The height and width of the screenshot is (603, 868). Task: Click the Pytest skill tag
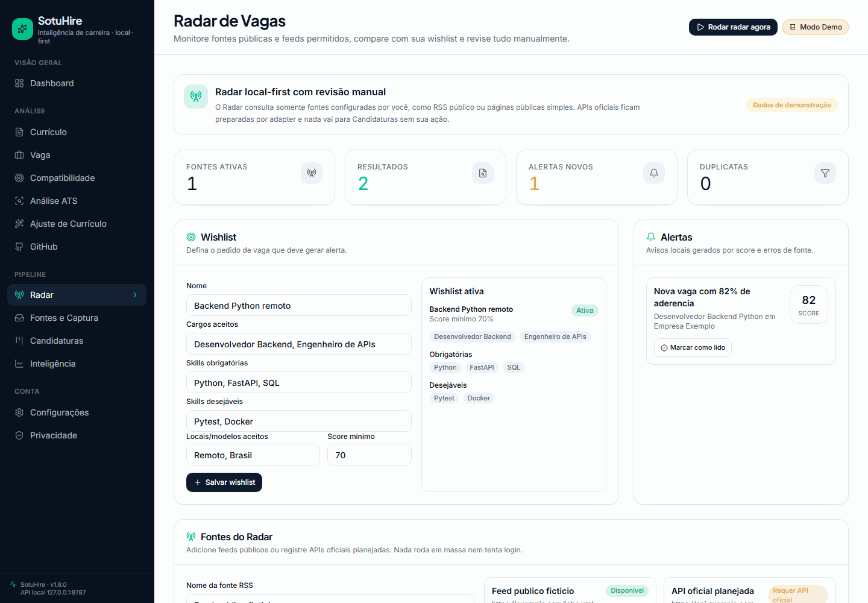coord(444,398)
